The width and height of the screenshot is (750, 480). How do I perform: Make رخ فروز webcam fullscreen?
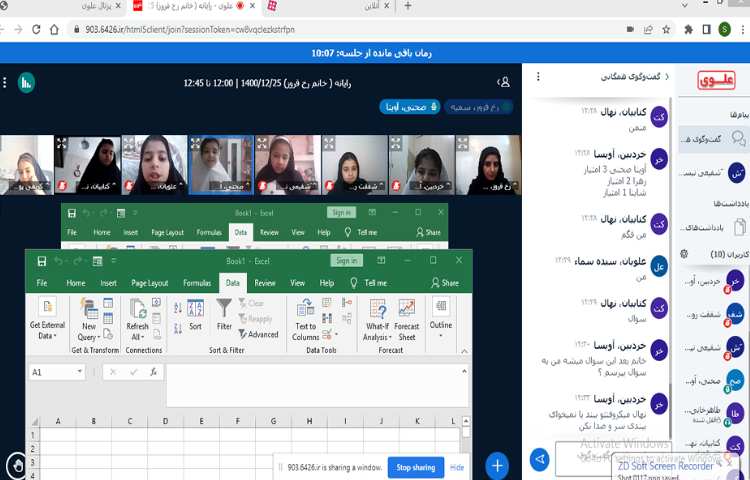[463, 142]
